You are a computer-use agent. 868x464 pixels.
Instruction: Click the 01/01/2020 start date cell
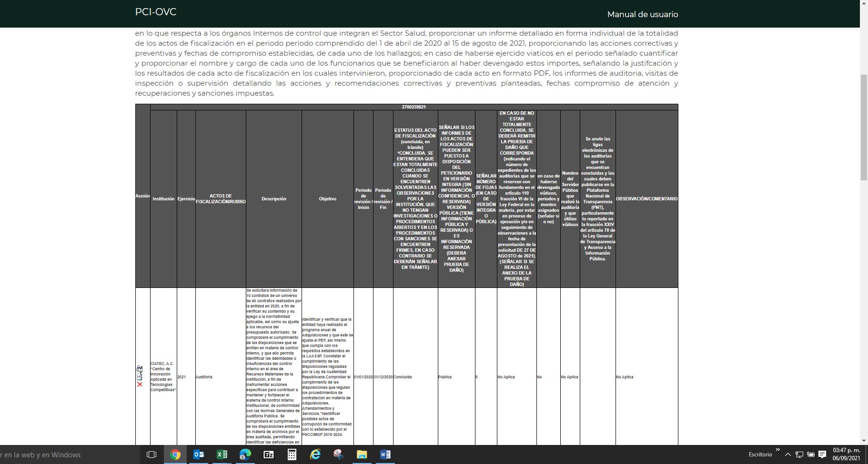pyautogui.click(x=363, y=377)
